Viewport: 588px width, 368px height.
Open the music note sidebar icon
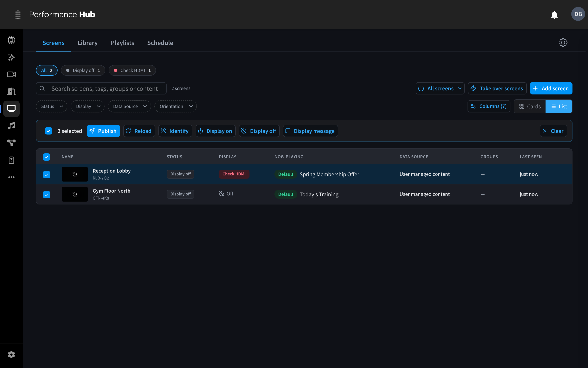click(x=11, y=126)
